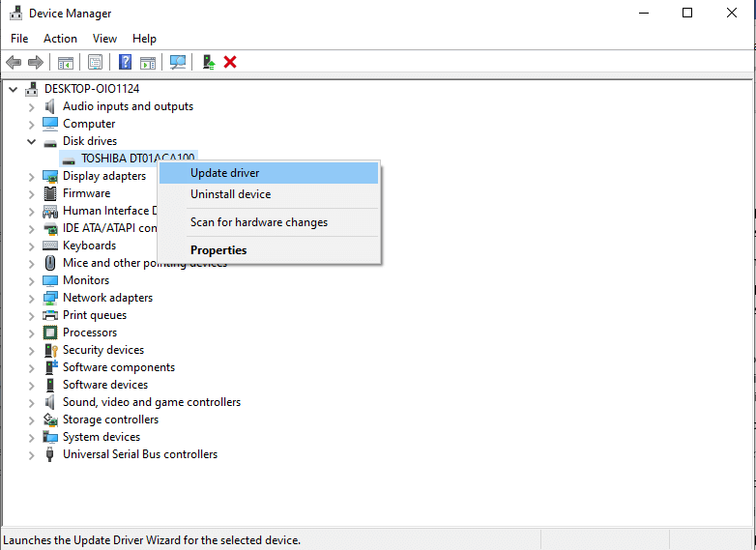Collapse the Disk drives category
The height and width of the screenshot is (550, 756).
pos(31,142)
